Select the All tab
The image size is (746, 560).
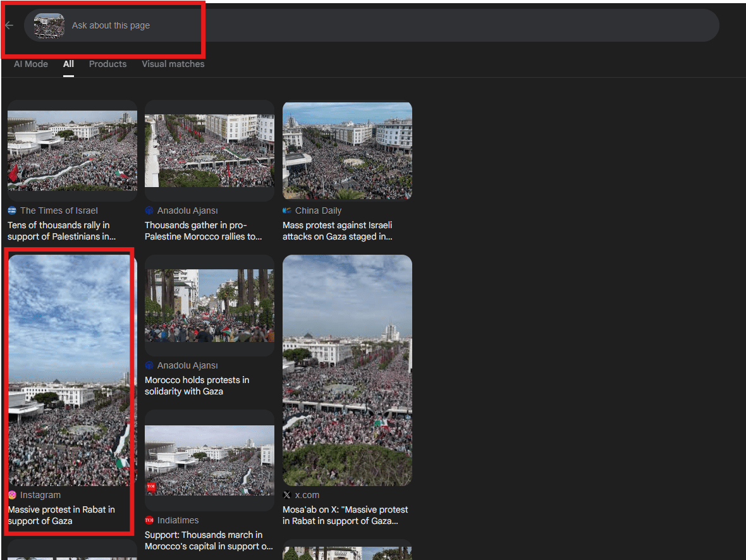[68, 64]
